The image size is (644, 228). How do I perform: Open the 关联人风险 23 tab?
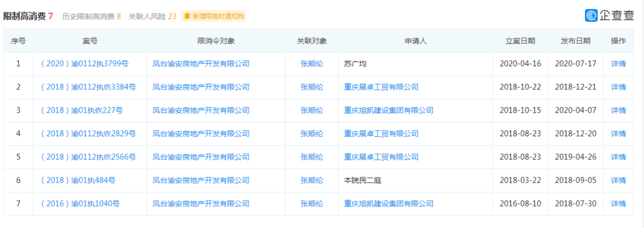point(153,17)
